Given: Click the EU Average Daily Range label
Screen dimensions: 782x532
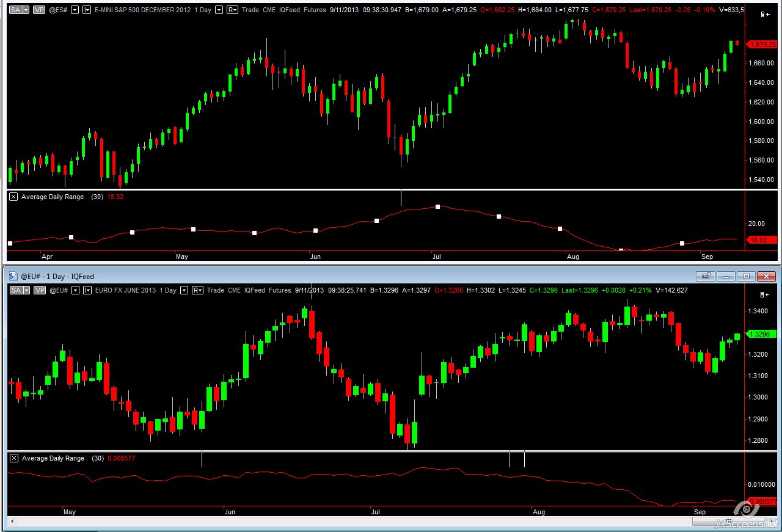Looking at the screenshot, I should (53, 458).
